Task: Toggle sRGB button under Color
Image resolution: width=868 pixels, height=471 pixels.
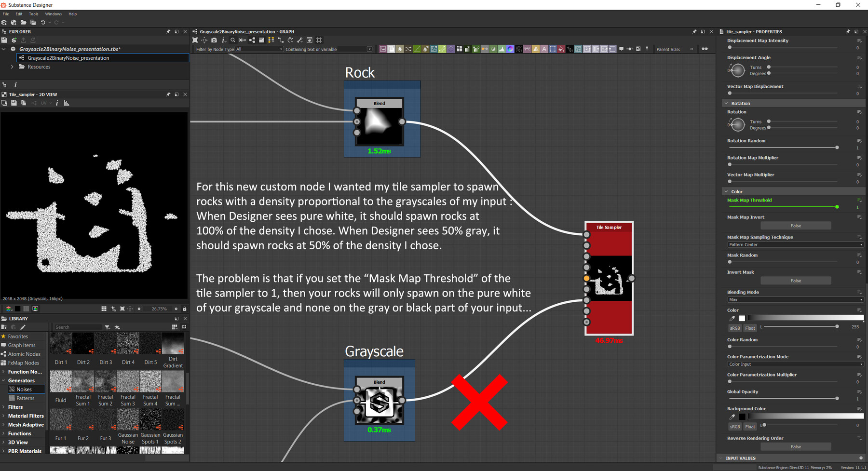Action: 734,328
